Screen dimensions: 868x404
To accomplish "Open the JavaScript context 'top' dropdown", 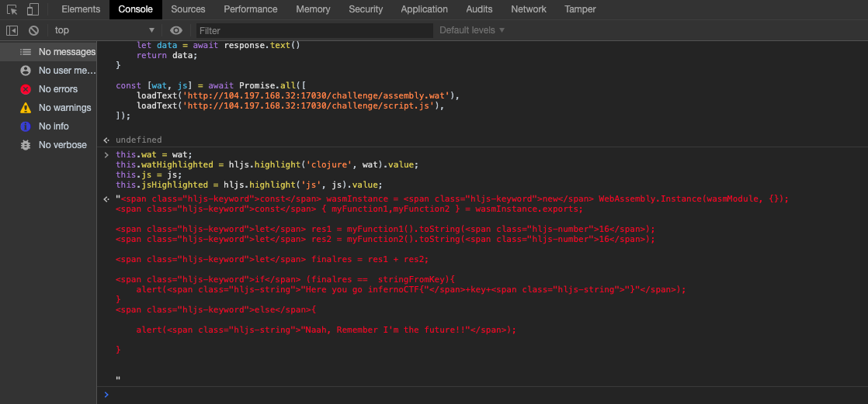I will point(104,30).
